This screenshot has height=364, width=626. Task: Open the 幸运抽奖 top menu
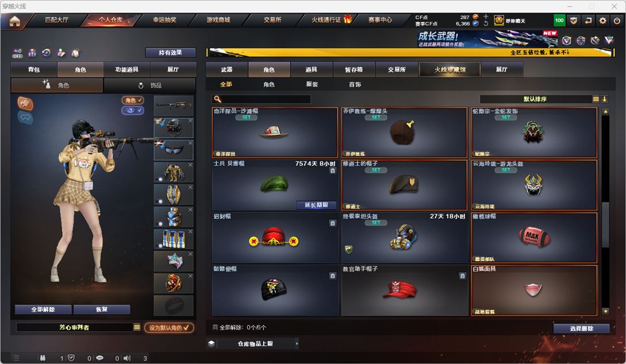tap(164, 20)
